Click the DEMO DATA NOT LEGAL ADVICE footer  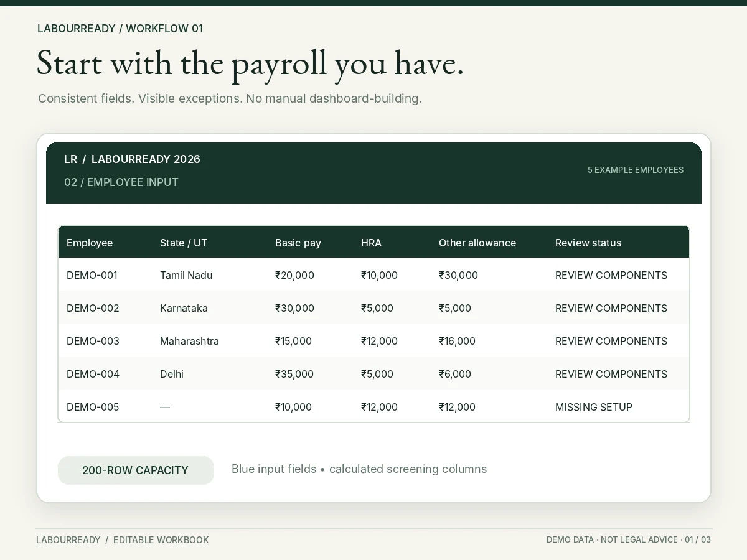tap(629, 540)
